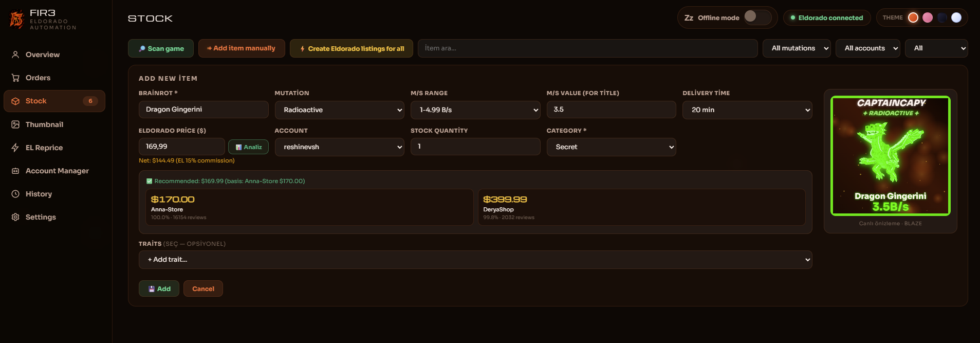This screenshot has width=980, height=343.
Task: Click the Thumbnail image icon
Action: [15, 124]
